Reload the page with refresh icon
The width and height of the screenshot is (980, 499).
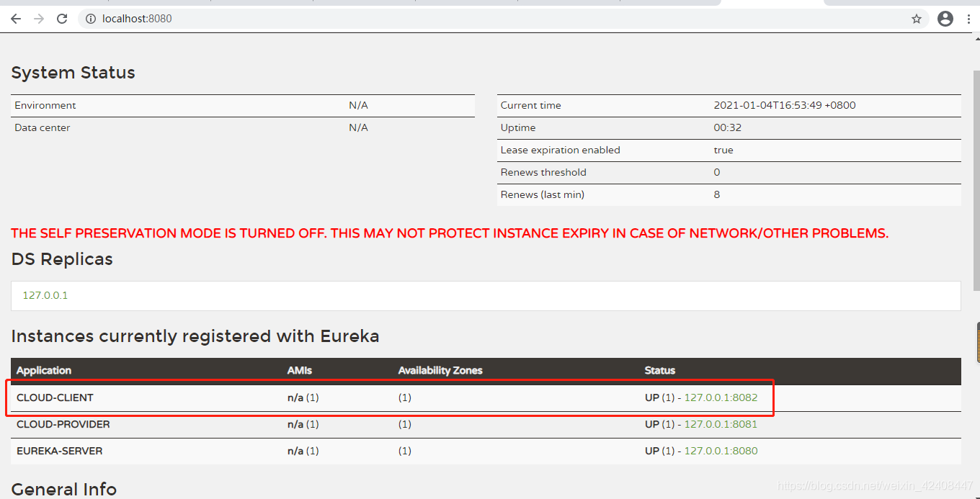pyautogui.click(x=62, y=19)
